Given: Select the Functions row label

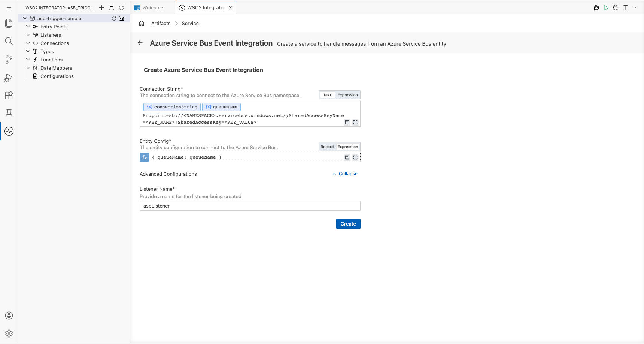Looking at the screenshot, I should coord(51,60).
